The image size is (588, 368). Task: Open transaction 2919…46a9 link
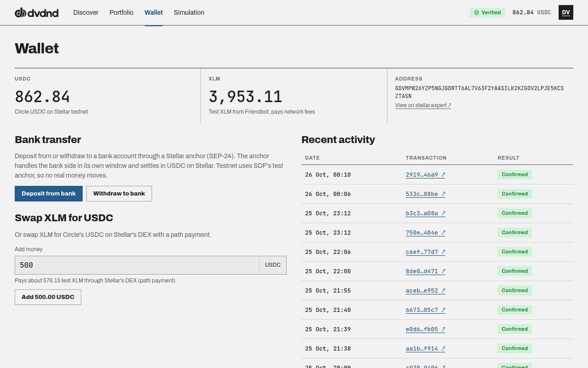click(425, 175)
